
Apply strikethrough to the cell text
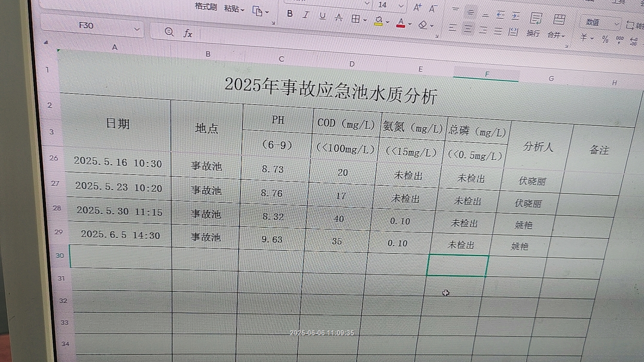(x=339, y=18)
